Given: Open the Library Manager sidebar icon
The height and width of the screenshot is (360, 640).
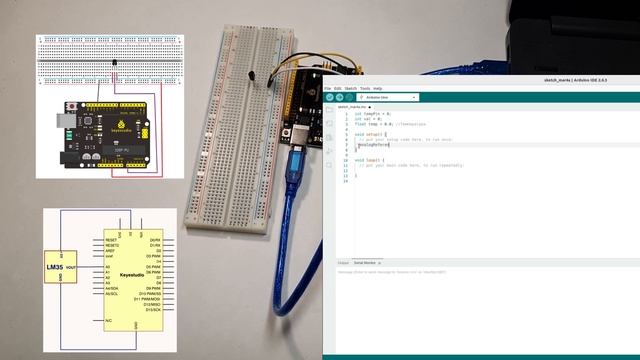Looking at the screenshot, I should tap(329, 138).
